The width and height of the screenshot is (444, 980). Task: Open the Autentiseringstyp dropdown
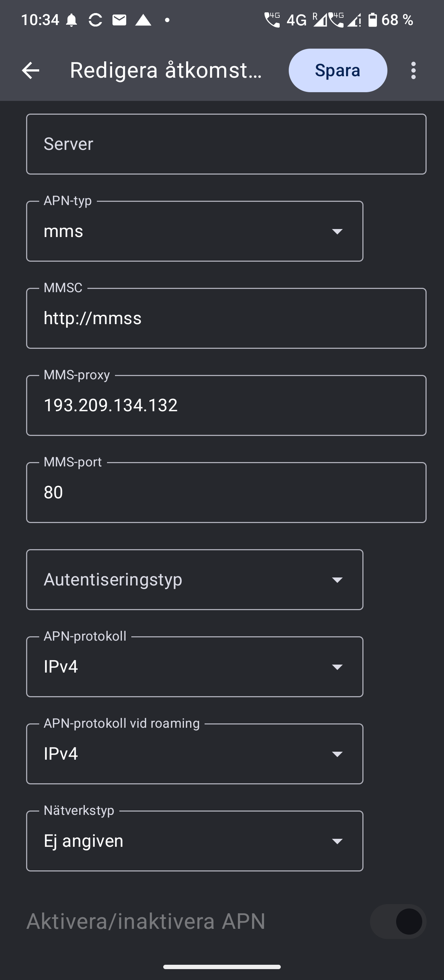(195, 579)
